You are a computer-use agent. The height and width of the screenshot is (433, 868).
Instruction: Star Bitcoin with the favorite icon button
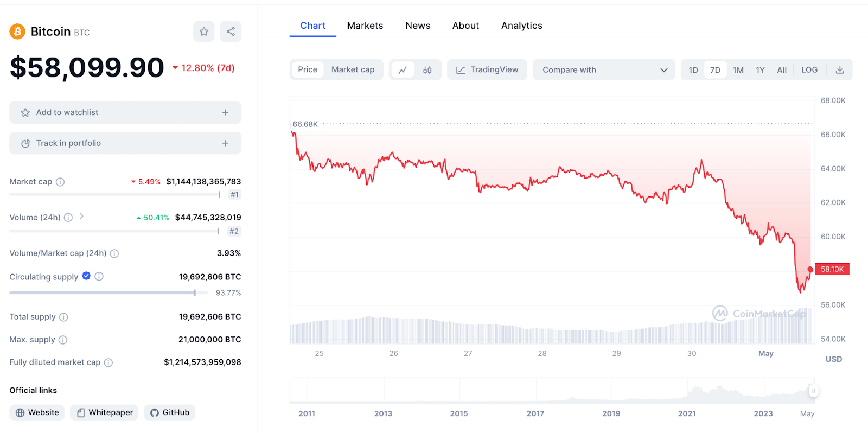pos(204,31)
